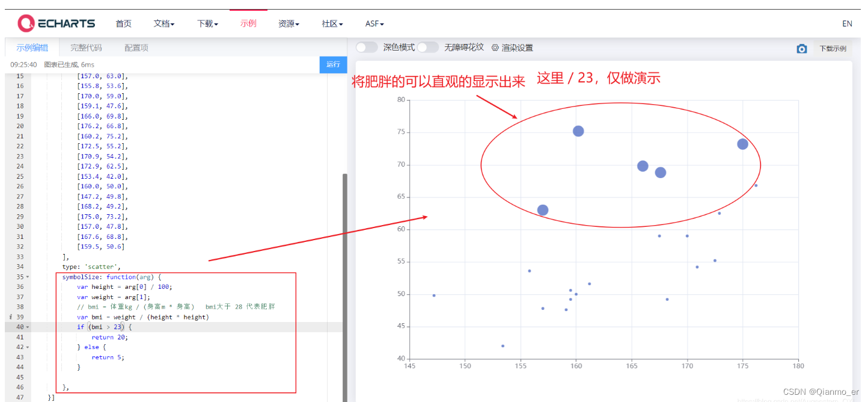This screenshot has height=402, width=868.
Task: Open the 社区 dropdown menu
Action: pos(331,23)
